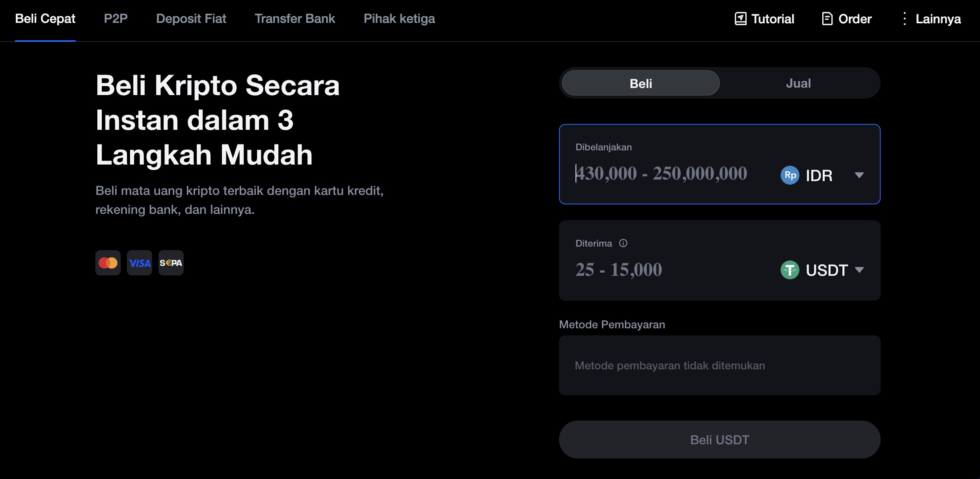Switch to Jual mode
This screenshot has height=479, width=980.
[x=798, y=83]
